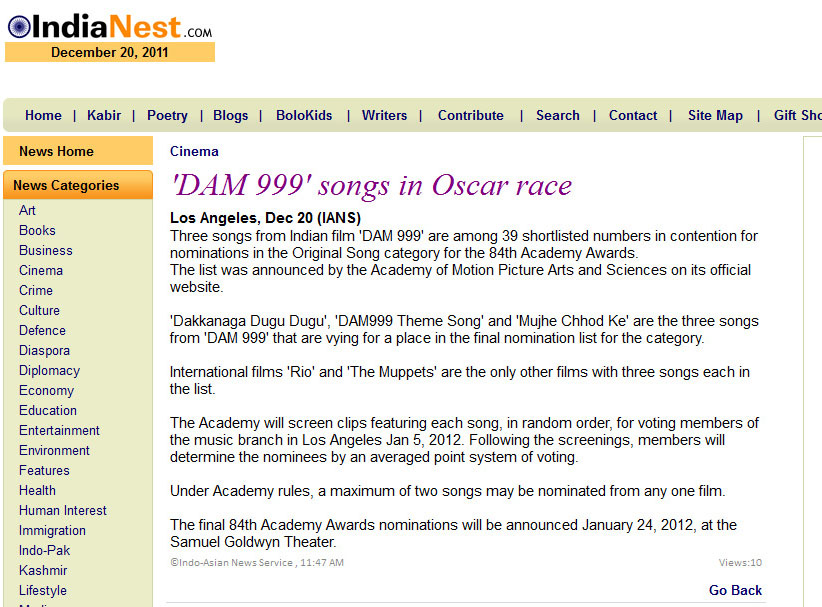This screenshot has height=607, width=822.
Task: Click News Home in the sidebar
Action: point(56,151)
